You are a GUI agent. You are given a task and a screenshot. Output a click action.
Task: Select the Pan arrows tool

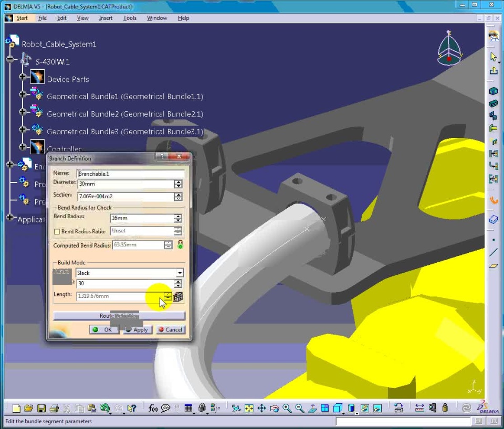[x=261, y=408]
